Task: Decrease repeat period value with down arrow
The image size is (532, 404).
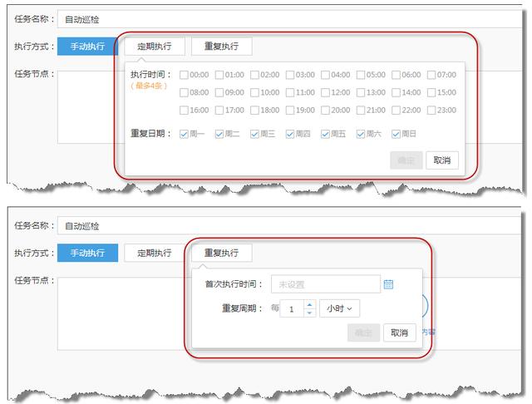Action: [309, 313]
